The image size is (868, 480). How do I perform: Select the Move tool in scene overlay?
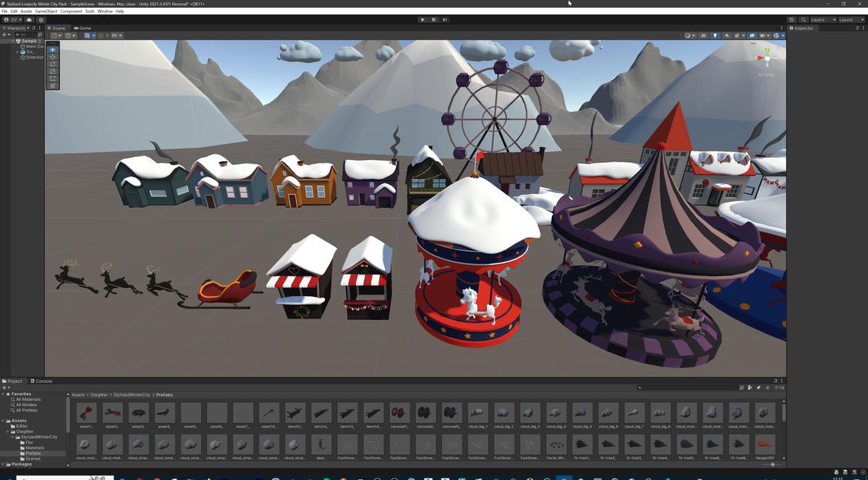coord(52,56)
